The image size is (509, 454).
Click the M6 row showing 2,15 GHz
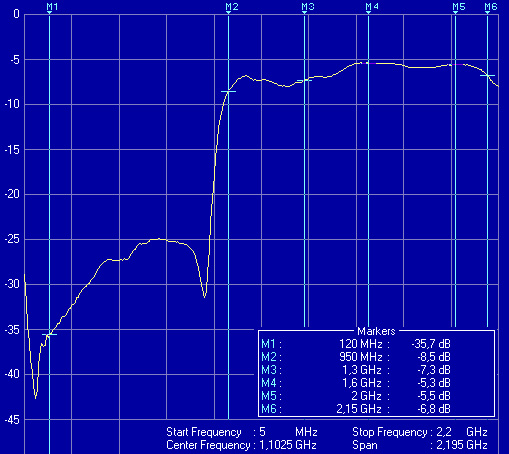point(356,409)
